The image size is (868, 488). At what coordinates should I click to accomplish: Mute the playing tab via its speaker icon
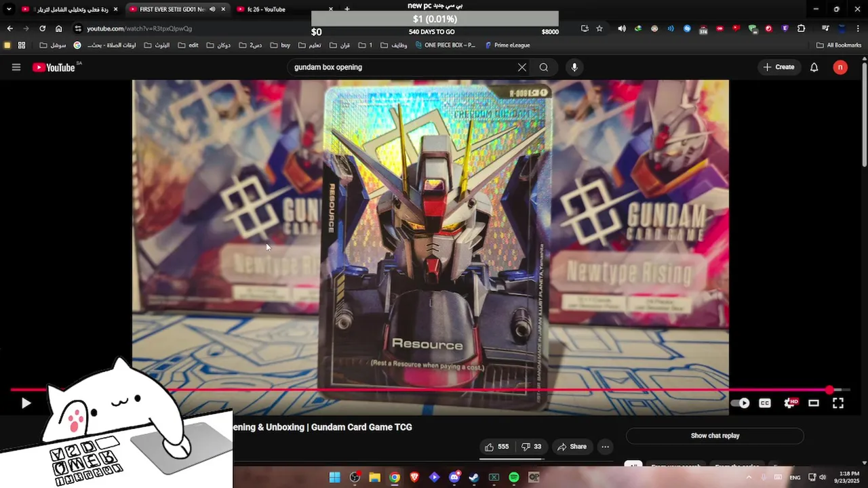pyautogui.click(x=212, y=9)
